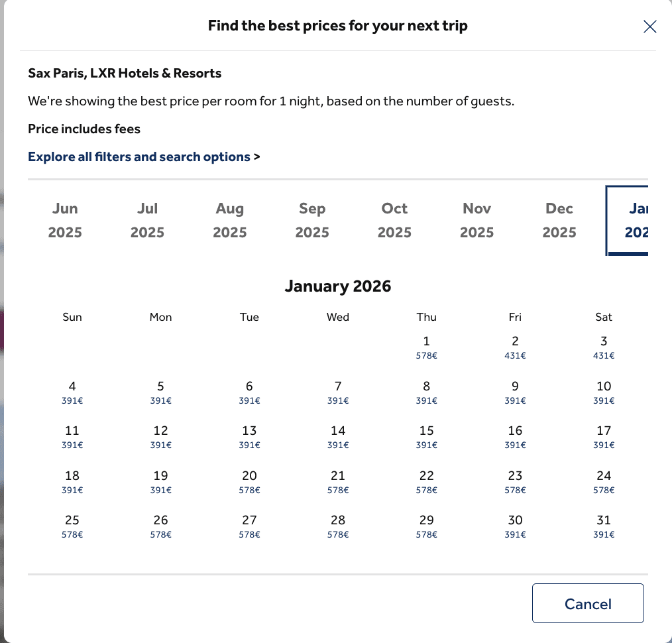Pick January 1 priced at 578€
Screen dimensions: 672x643
pos(426,347)
